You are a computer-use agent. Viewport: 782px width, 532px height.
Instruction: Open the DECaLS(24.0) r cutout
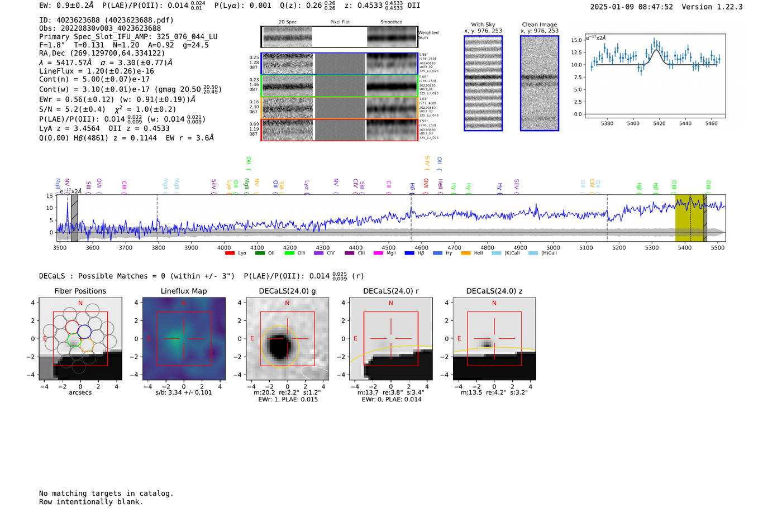[390, 339]
